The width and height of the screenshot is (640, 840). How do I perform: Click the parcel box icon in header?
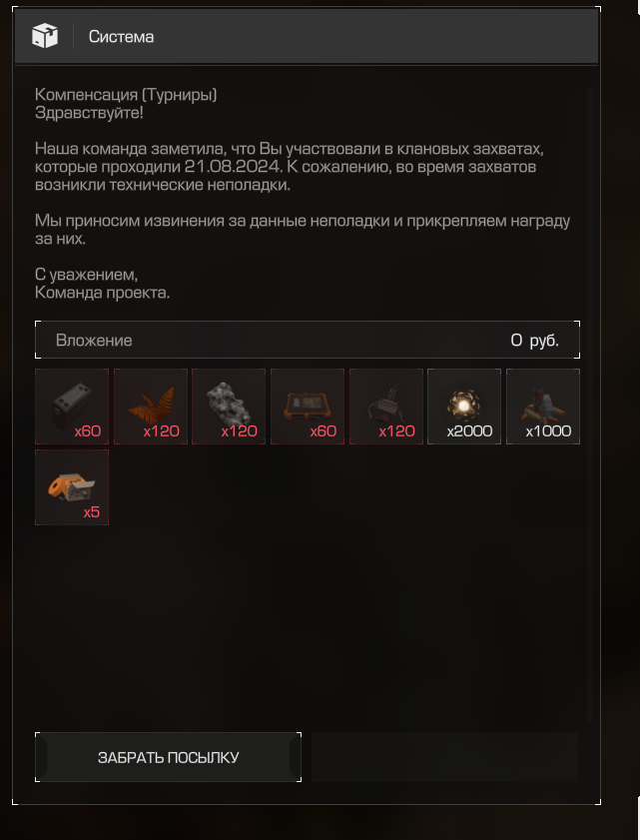pyautogui.click(x=45, y=36)
